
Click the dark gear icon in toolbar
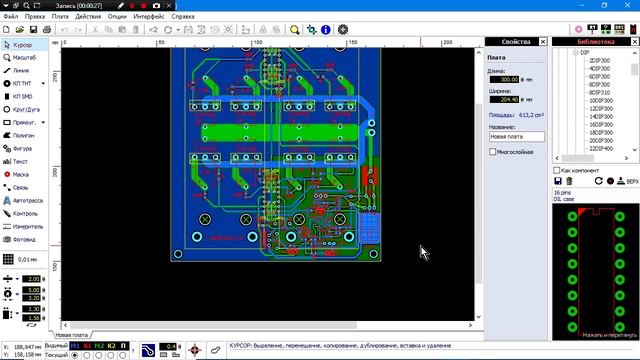[x=343, y=29]
